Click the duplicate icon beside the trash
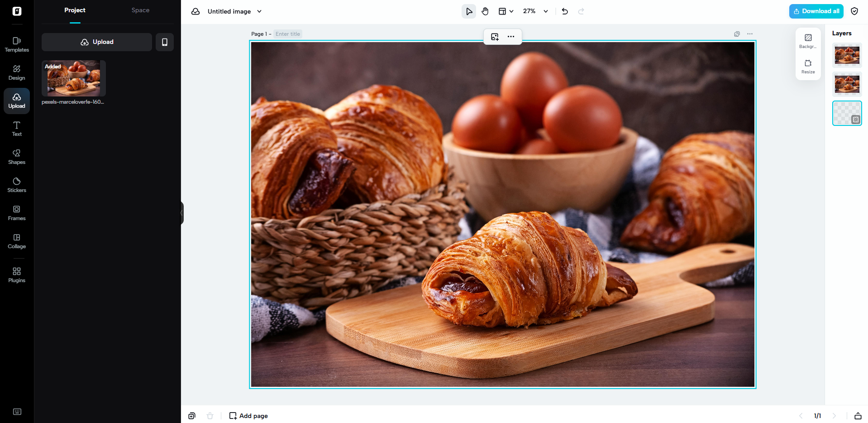The width and height of the screenshot is (868, 423). pos(192,416)
